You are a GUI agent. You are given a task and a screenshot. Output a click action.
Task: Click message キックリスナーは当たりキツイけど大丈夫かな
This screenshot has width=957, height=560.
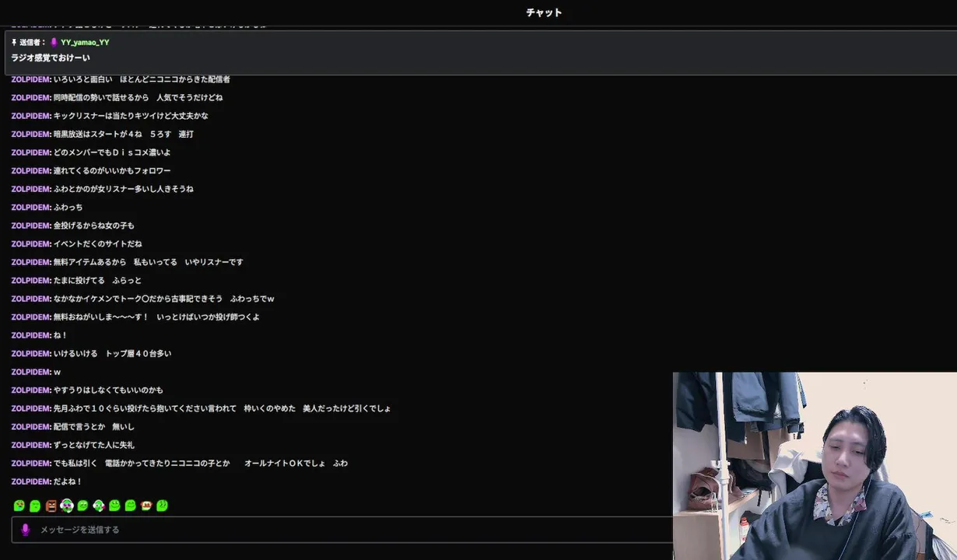click(x=131, y=116)
